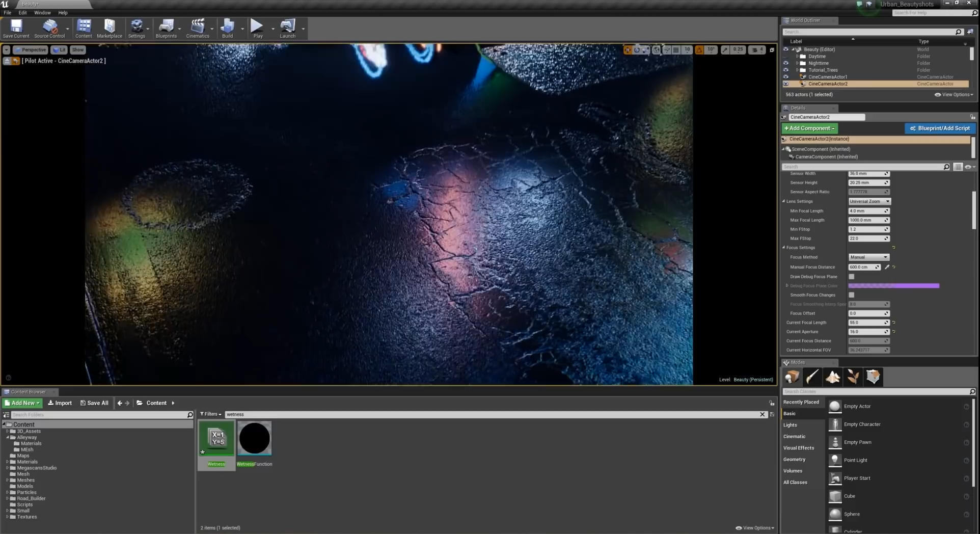Click the Debug Focus Plane Color swatch
Image resolution: width=980 pixels, height=534 pixels.
coord(893,286)
